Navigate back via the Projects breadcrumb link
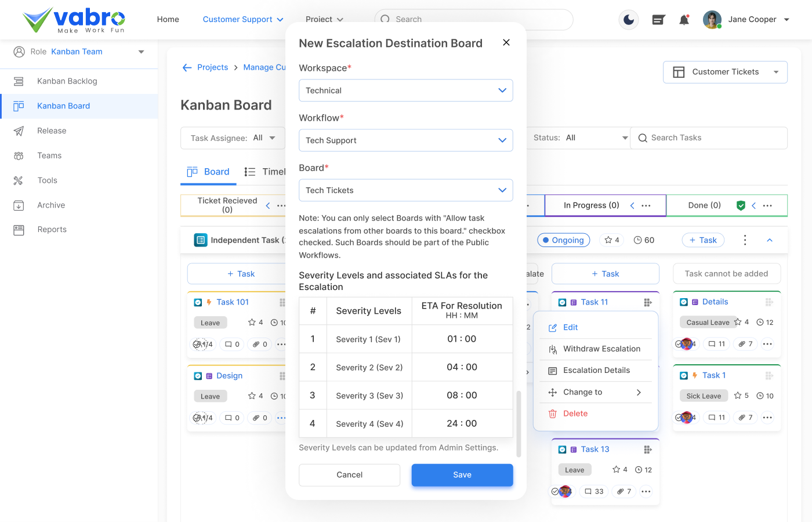 coord(212,67)
